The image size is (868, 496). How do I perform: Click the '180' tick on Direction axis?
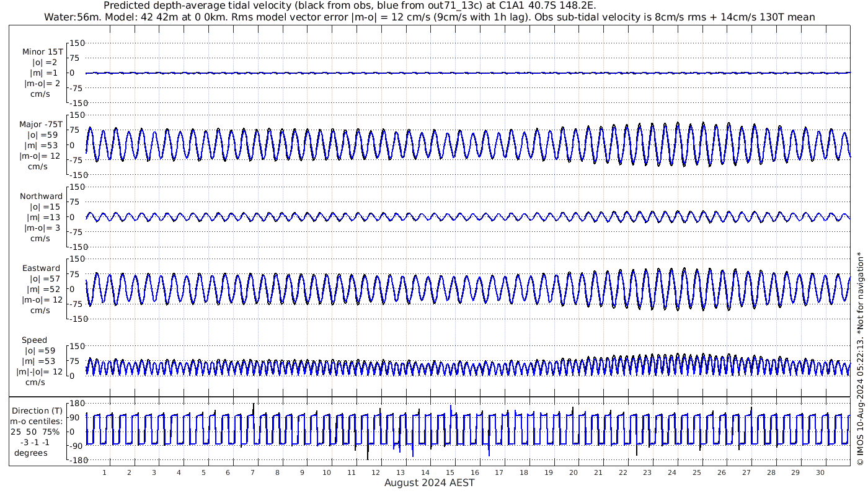point(77,404)
